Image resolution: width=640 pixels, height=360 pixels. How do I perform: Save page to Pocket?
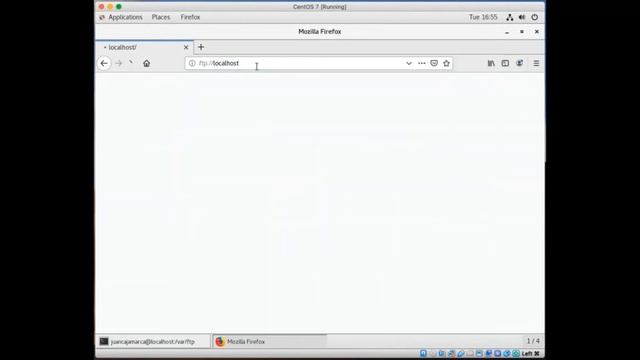pyautogui.click(x=434, y=63)
